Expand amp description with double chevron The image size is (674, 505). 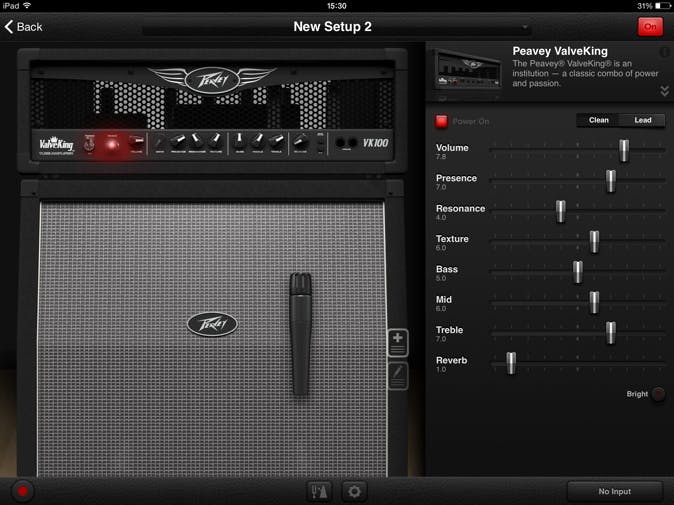pyautogui.click(x=665, y=91)
